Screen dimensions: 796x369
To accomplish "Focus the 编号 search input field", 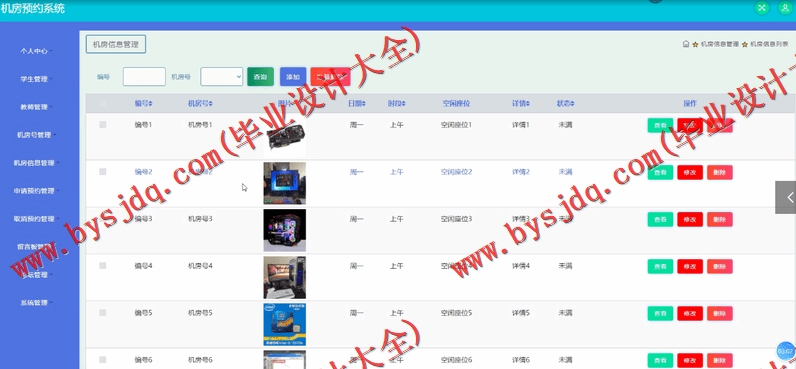I will coord(144,77).
